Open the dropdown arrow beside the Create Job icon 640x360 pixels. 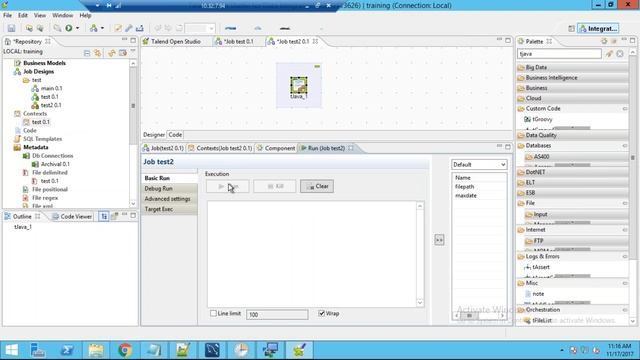[102, 28]
